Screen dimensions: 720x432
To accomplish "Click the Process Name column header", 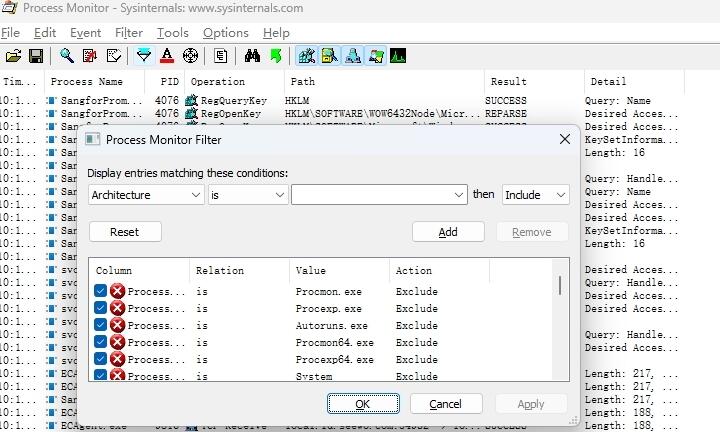I will coord(95,82).
